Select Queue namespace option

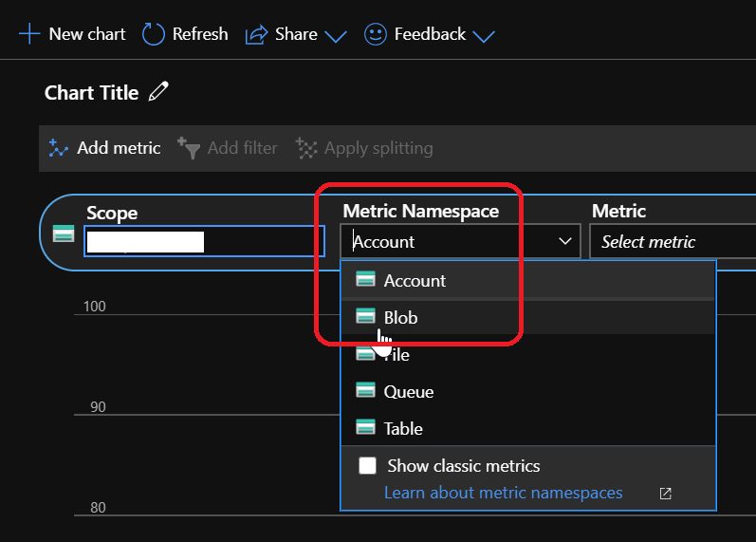point(408,391)
